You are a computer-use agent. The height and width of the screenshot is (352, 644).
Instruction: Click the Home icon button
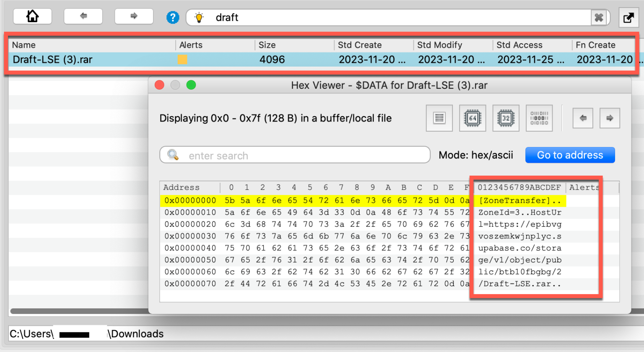pyautogui.click(x=32, y=17)
